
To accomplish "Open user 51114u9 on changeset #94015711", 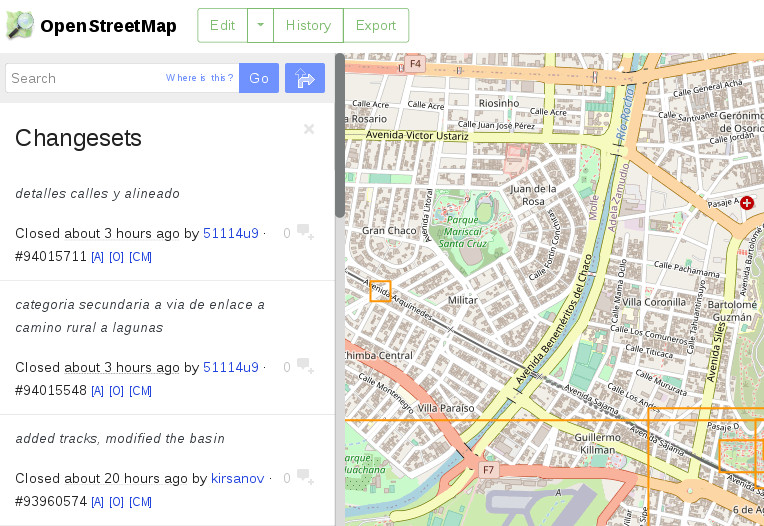I will coord(230,233).
